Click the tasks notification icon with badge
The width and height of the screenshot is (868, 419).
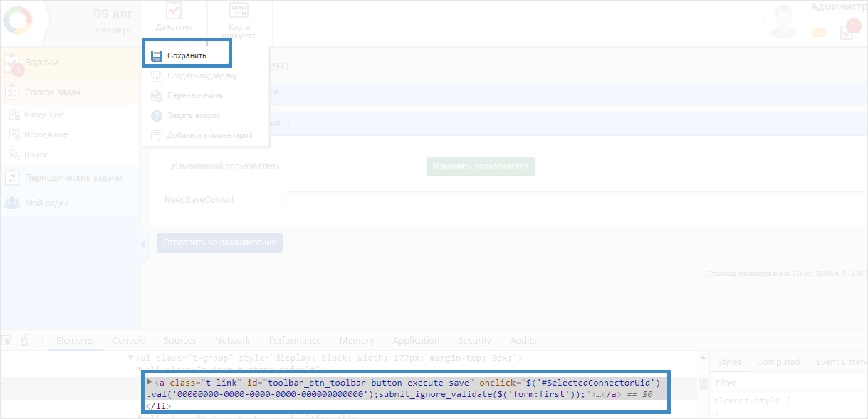point(847,31)
